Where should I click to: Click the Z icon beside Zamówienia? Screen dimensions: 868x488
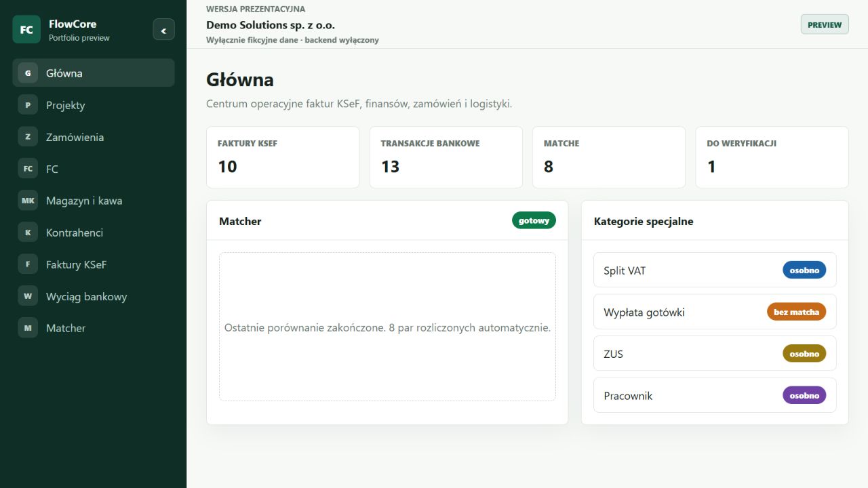tap(28, 137)
